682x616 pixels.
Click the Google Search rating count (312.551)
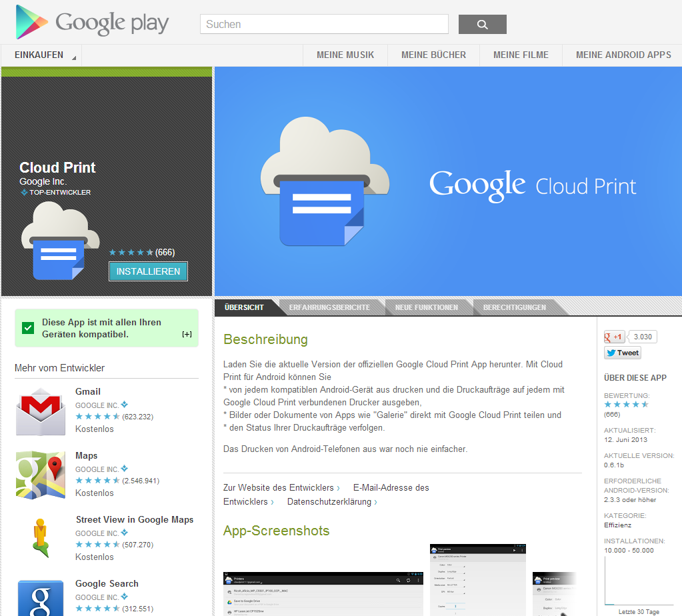pos(138,609)
